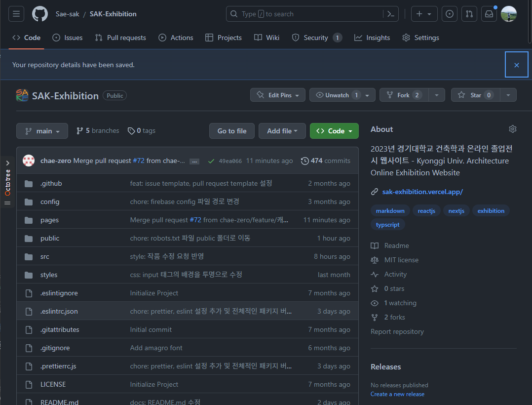Open the public folder

[50, 239]
